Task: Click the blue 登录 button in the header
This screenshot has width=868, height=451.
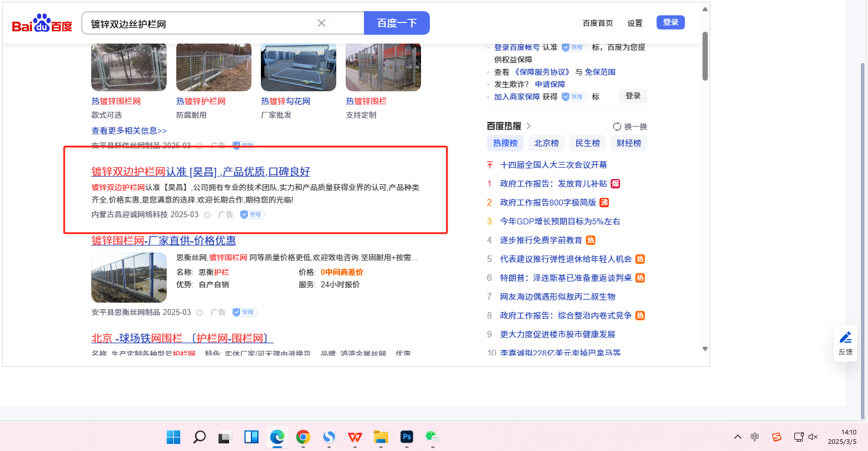Action: click(671, 22)
